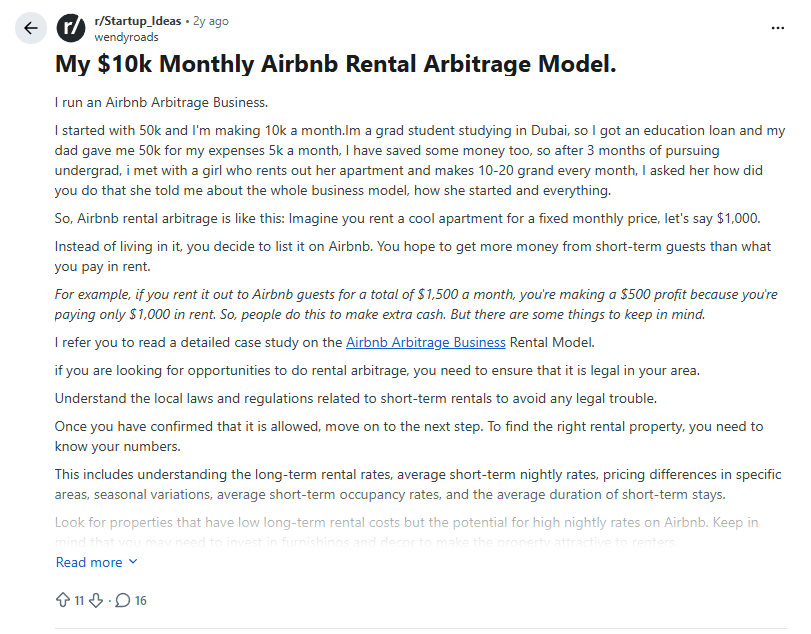The height and width of the screenshot is (634, 811).
Task: Click the ellipsis overflow icon
Action: [778, 27]
